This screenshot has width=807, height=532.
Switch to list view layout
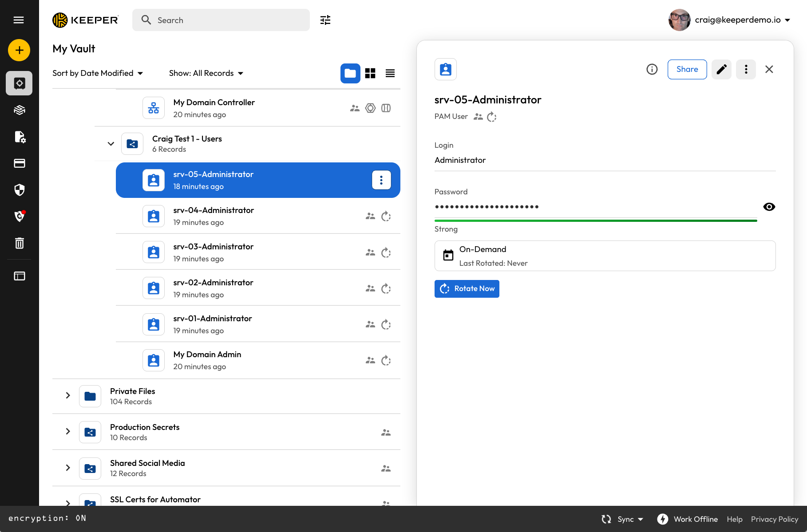[390, 73]
